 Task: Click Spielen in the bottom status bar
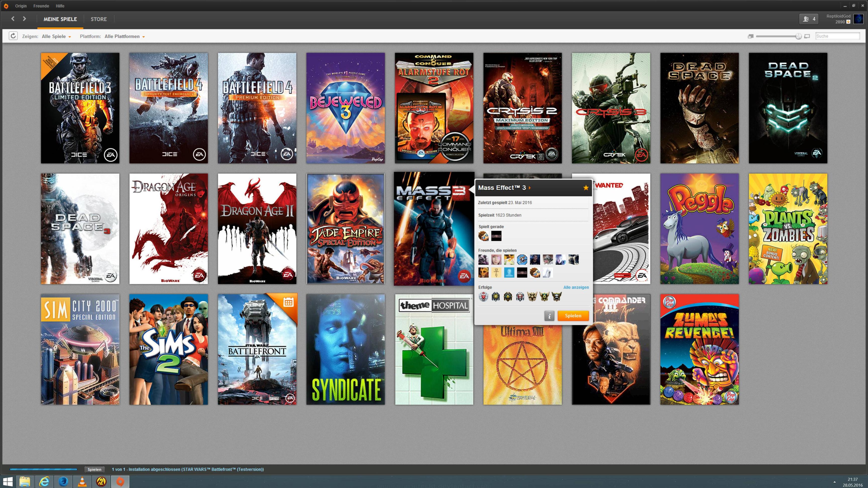click(x=94, y=469)
